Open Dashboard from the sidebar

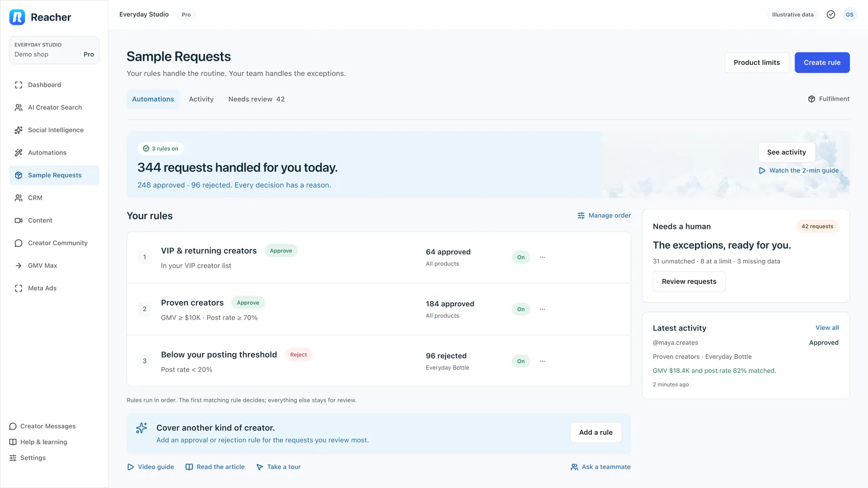54,85
